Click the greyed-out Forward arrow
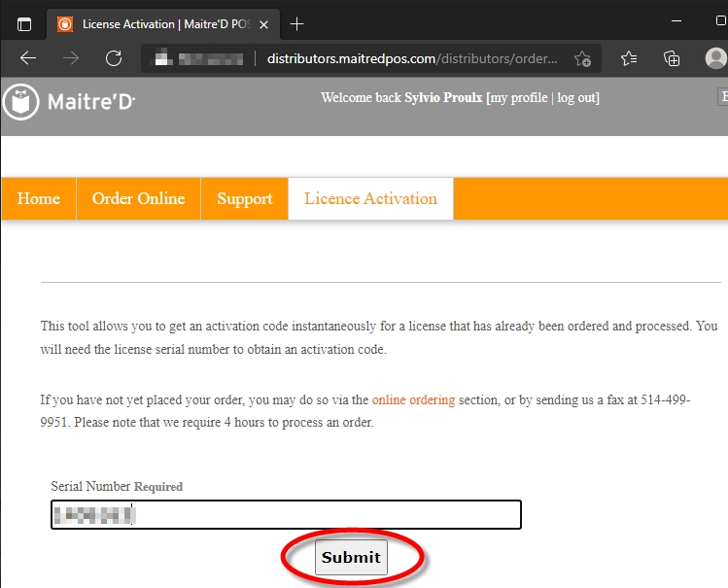 click(x=71, y=58)
